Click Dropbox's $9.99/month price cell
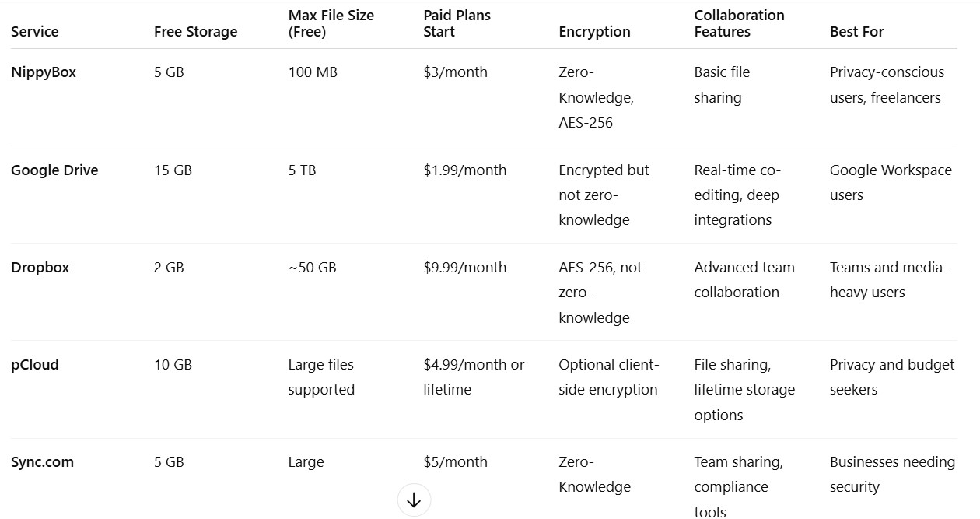Screen dimensions: 980x519 point(465,267)
